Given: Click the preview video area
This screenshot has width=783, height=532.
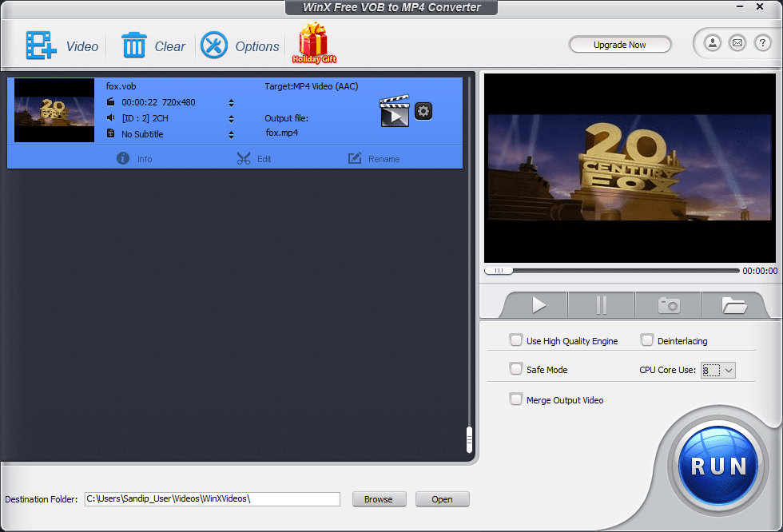Looking at the screenshot, I should point(630,168).
